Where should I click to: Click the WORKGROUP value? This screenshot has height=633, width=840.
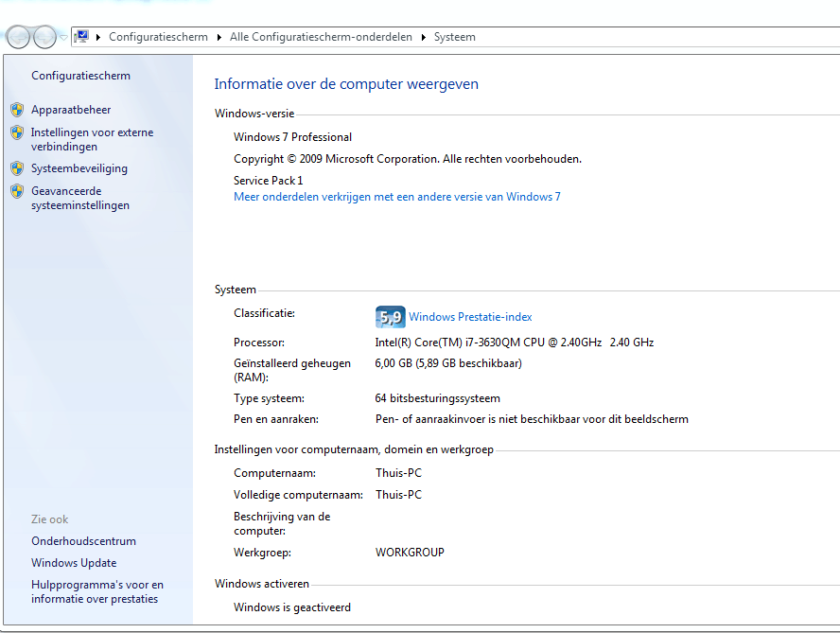[x=410, y=553]
